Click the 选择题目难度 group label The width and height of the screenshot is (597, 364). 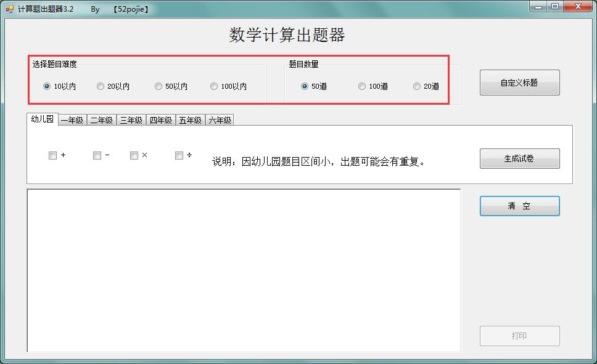[54, 64]
